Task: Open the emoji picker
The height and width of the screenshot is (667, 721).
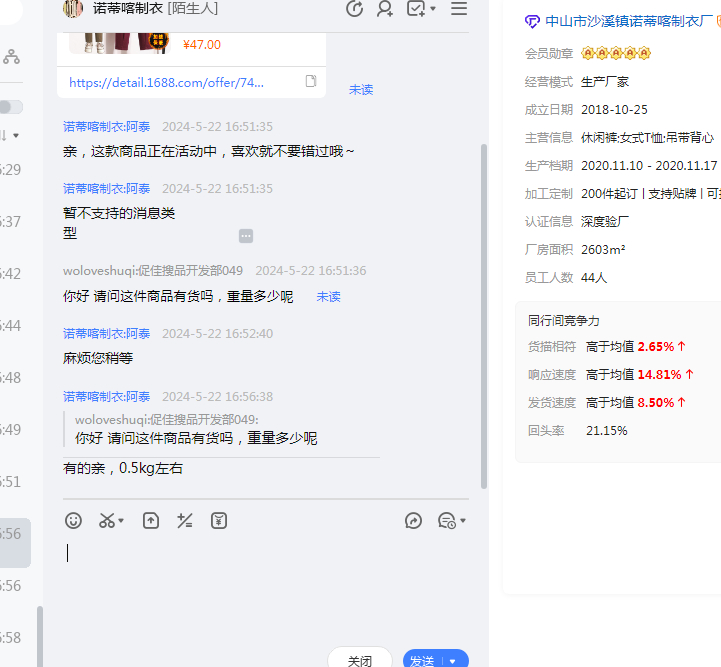Action: click(x=73, y=521)
